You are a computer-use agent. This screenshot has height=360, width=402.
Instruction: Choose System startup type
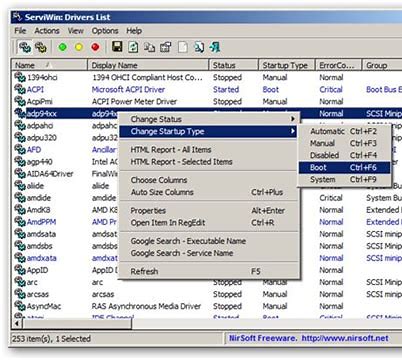click(x=344, y=179)
